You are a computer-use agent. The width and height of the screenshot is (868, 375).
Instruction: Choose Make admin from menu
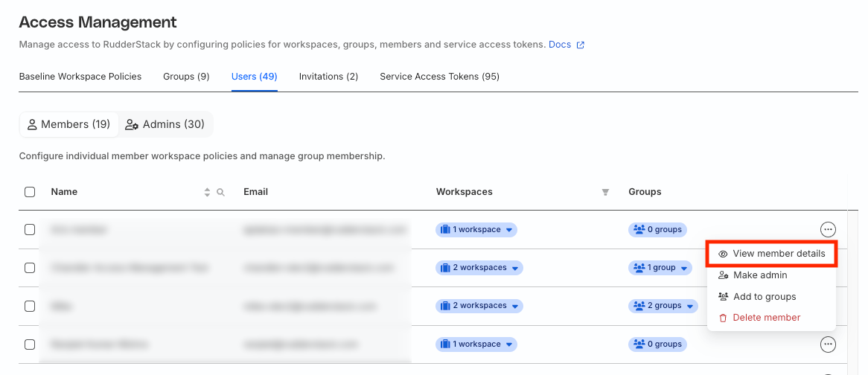pyautogui.click(x=772, y=275)
